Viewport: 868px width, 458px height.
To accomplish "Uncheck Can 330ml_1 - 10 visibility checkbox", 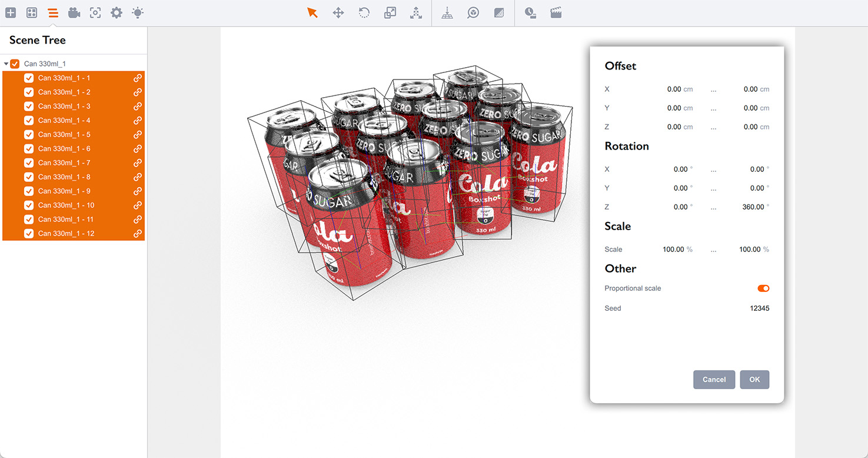I will (29, 205).
